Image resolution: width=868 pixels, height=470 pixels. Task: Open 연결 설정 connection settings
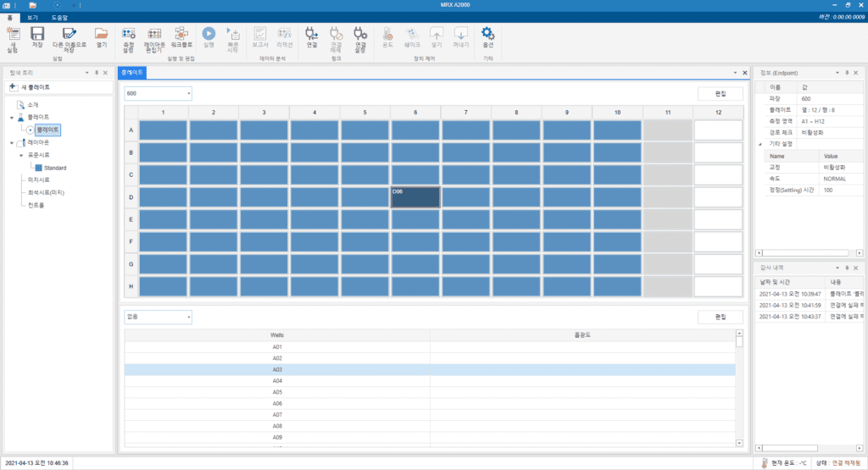(360, 36)
